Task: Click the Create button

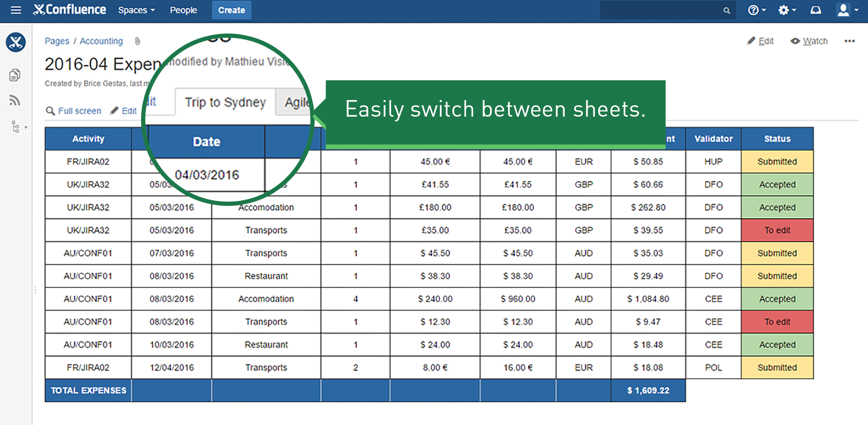Action: (232, 10)
